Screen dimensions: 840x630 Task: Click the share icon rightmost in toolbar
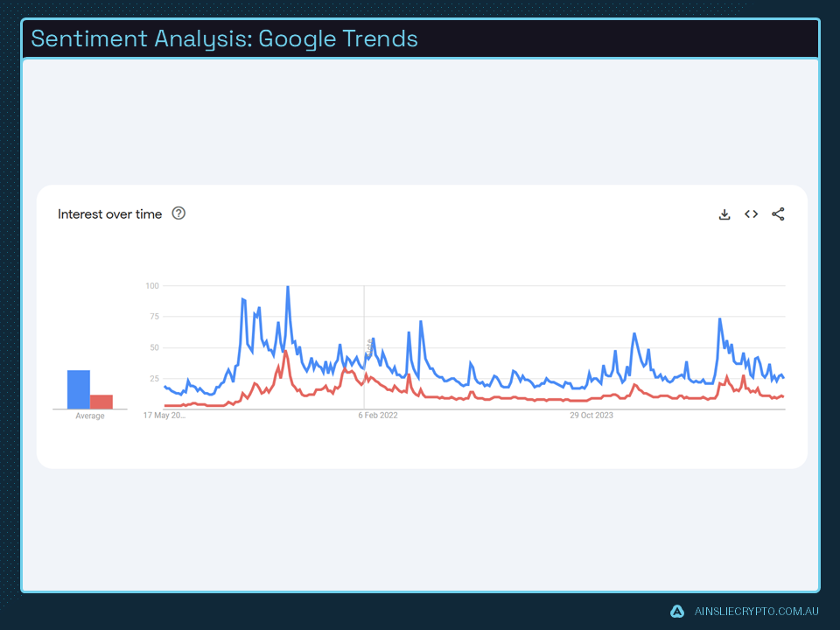[x=778, y=213]
